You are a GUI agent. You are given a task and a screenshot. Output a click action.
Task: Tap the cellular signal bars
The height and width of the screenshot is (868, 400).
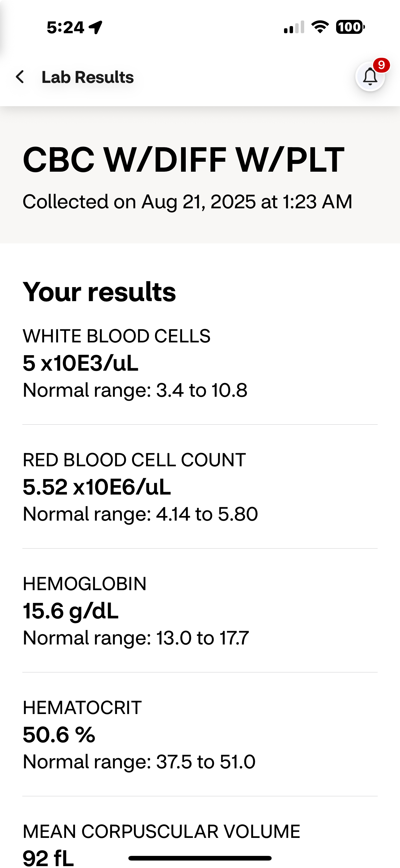(294, 27)
